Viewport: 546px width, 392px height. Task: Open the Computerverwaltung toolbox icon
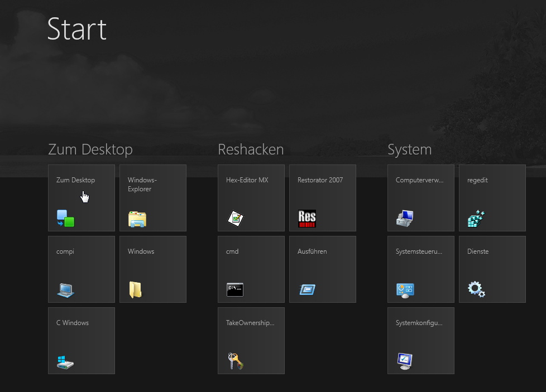coord(405,219)
